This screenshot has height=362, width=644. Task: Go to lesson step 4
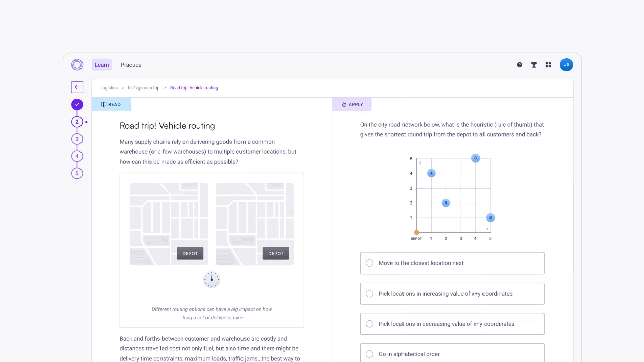(x=77, y=156)
